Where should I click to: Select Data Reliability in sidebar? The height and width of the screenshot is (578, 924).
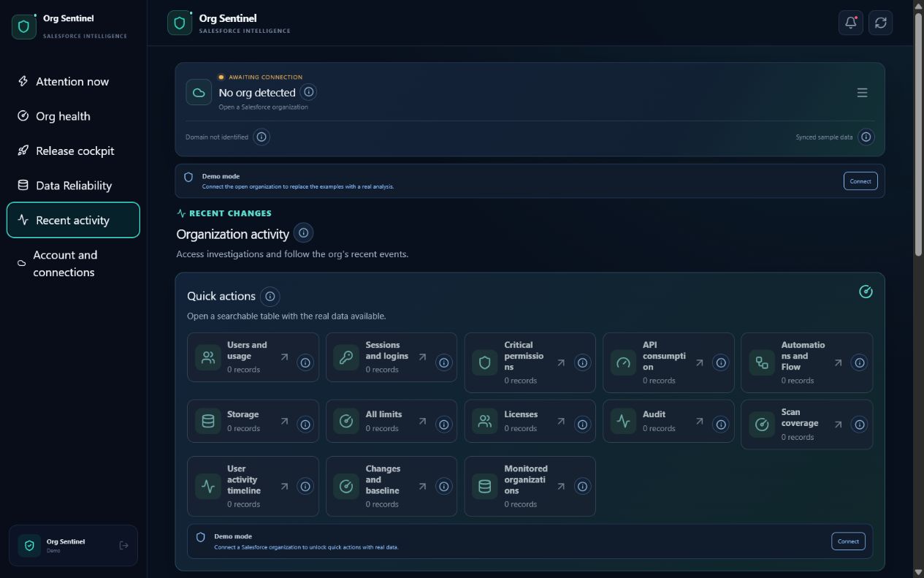click(x=73, y=186)
